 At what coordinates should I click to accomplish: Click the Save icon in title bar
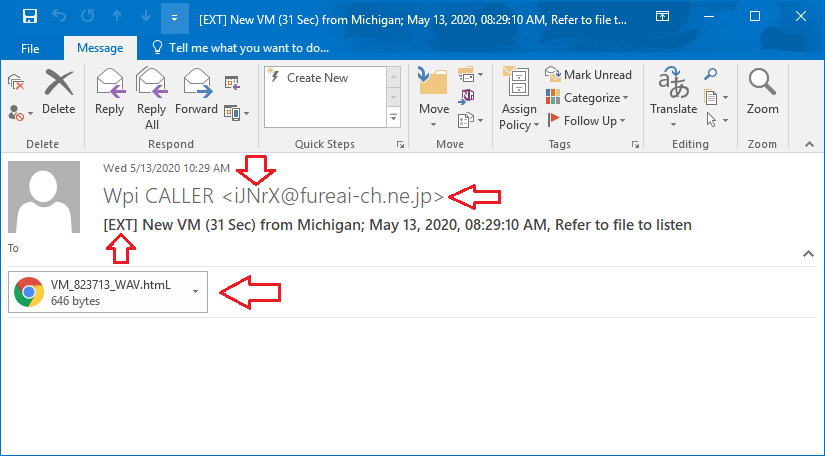click(29, 17)
